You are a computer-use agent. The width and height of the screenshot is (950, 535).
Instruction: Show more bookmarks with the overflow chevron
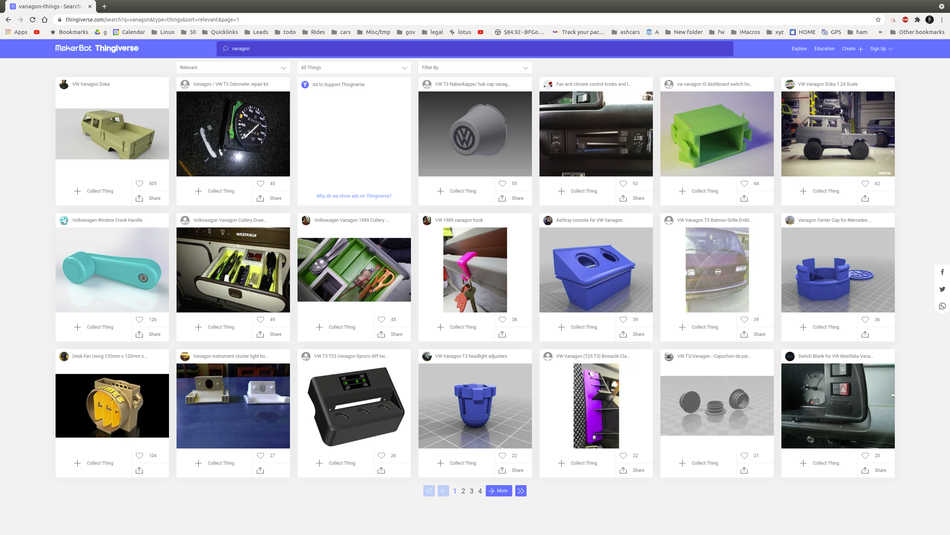tap(880, 32)
